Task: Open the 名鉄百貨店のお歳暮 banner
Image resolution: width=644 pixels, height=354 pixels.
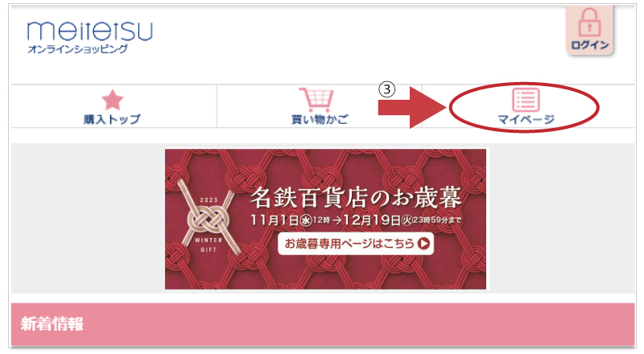Action: pos(325,220)
